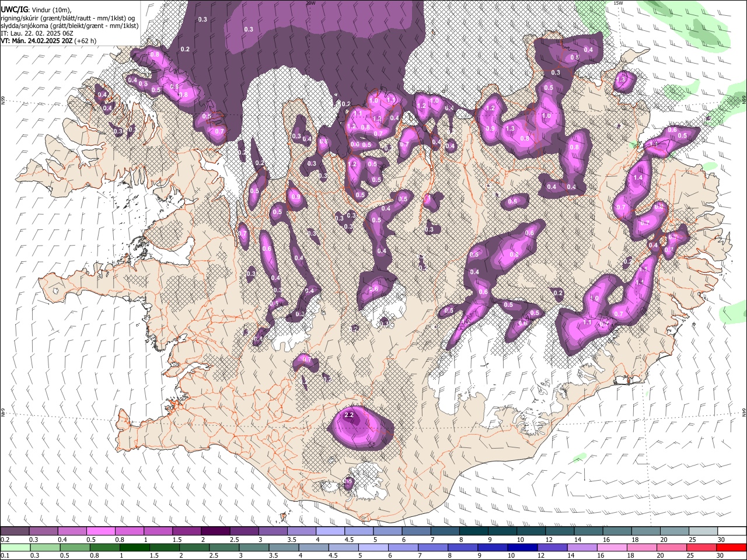Select the darkest green 1–1.5 swatch, lower legend
This screenshot has width=747, height=560.
point(135,547)
